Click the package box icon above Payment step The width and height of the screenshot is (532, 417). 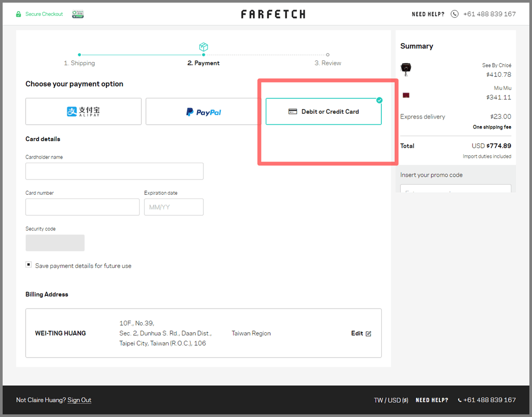click(203, 47)
